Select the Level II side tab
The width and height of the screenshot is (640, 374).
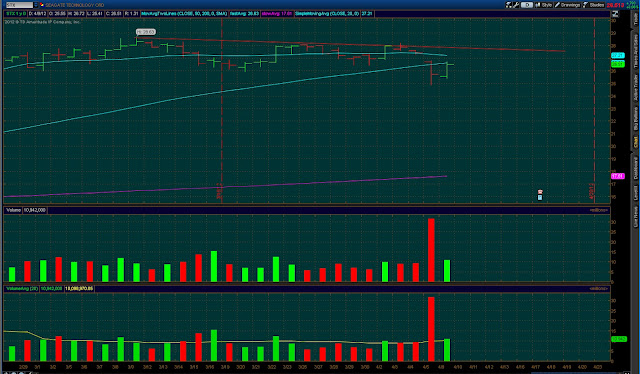[x=635, y=193]
